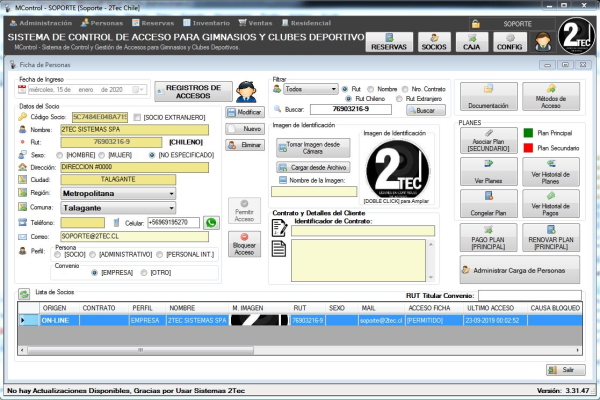
Task: Open the Administración menu
Action: [x=41, y=23]
